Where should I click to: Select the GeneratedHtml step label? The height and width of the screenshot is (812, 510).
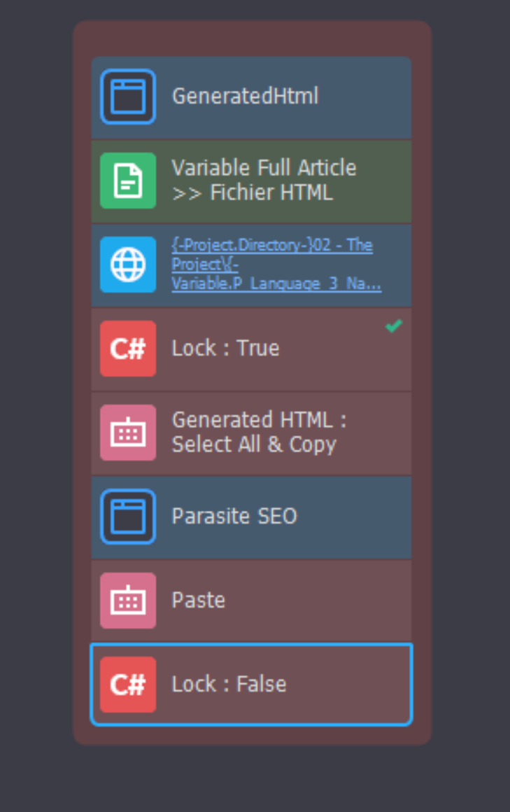point(245,97)
